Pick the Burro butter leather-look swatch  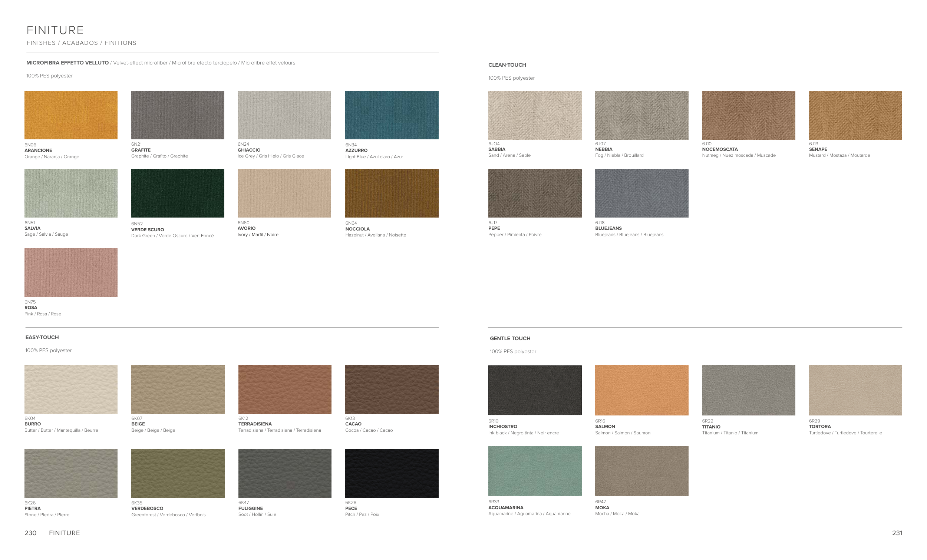pyautogui.click(x=71, y=389)
